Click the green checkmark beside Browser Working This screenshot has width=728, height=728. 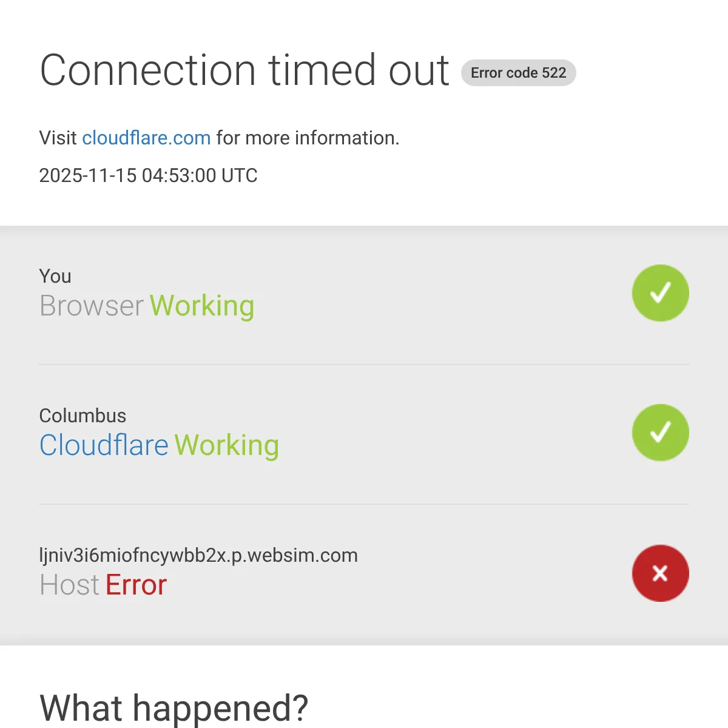click(660, 293)
